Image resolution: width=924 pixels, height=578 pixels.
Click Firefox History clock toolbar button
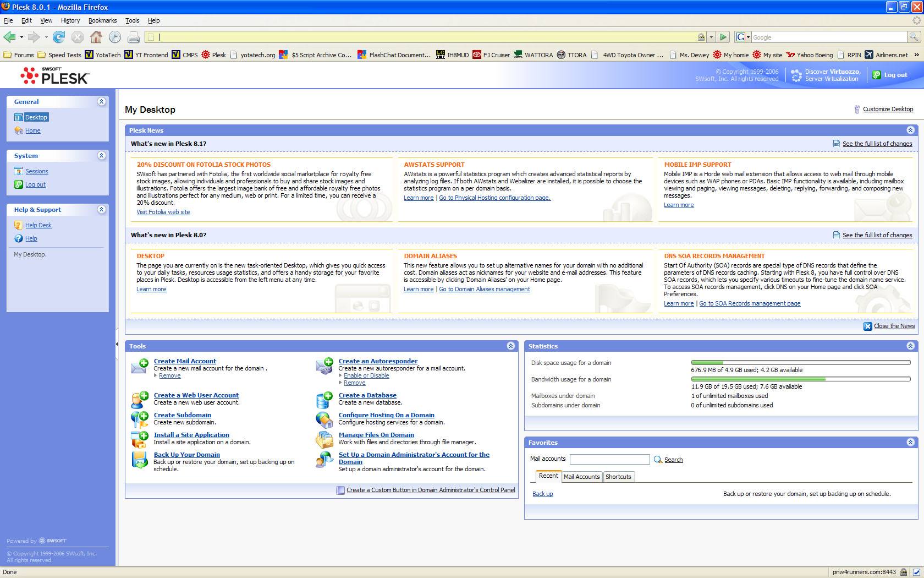coord(115,37)
